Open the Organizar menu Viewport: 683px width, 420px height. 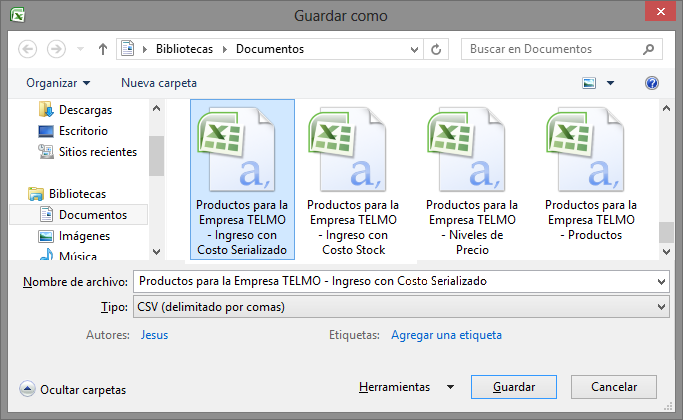tap(58, 83)
